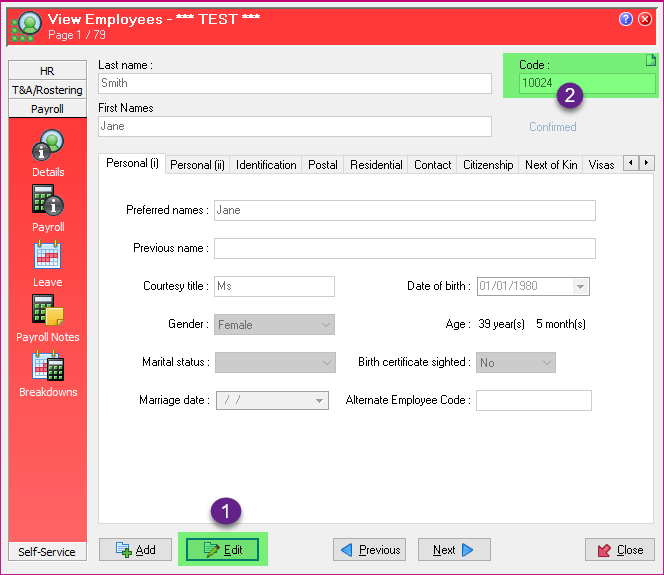Open the Date of birth picker
664x575 pixels.
point(580,287)
